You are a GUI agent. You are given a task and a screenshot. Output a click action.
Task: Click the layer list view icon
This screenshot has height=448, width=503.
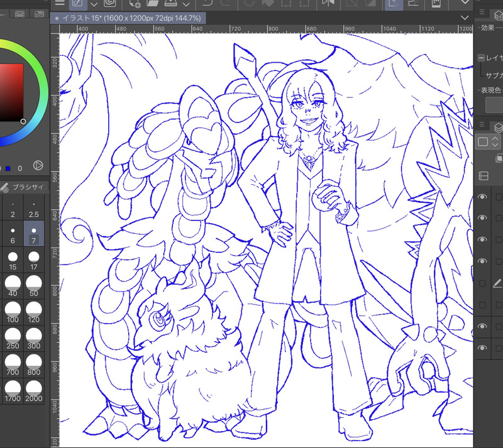484,176
